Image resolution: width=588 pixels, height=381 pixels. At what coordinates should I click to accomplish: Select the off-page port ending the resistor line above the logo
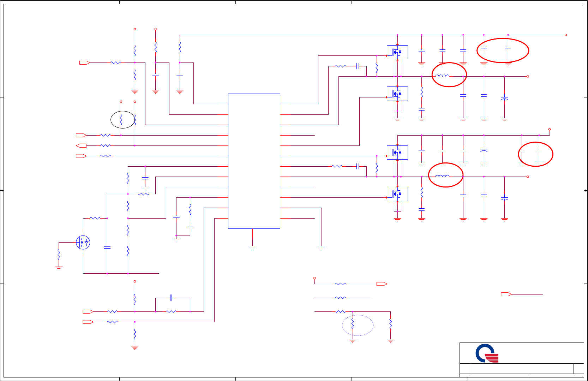tap(382, 284)
